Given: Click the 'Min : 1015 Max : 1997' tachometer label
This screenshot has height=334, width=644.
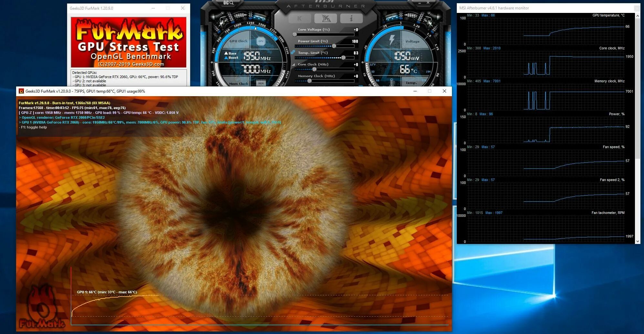Looking at the screenshot, I should pos(485,213).
